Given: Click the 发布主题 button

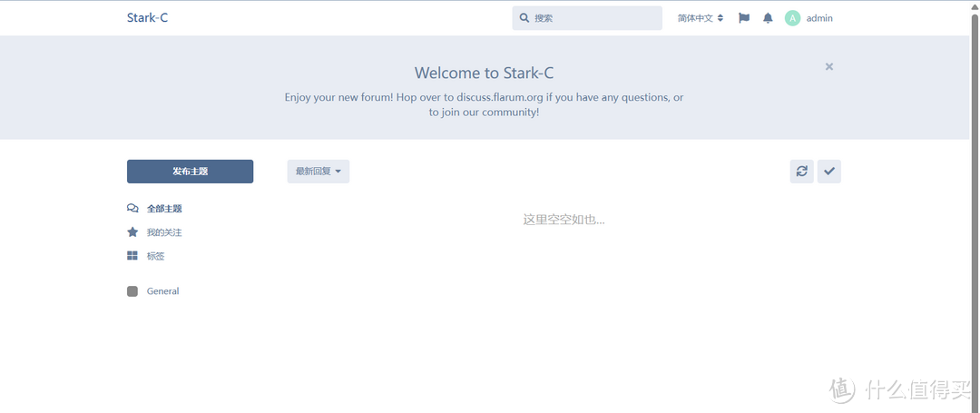Looking at the screenshot, I should click(x=190, y=172).
